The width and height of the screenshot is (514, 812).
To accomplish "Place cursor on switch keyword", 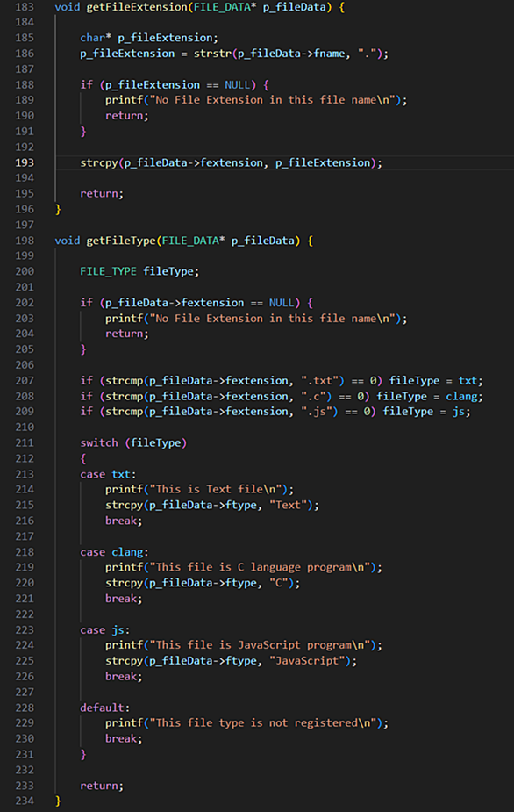I will pyautogui.click(x=99, y=442).
